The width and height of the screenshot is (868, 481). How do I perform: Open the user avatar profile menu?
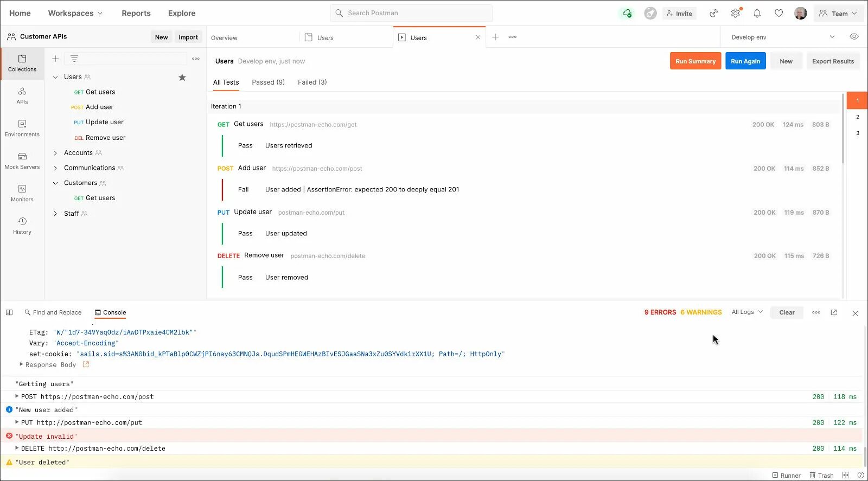point(800,14)
